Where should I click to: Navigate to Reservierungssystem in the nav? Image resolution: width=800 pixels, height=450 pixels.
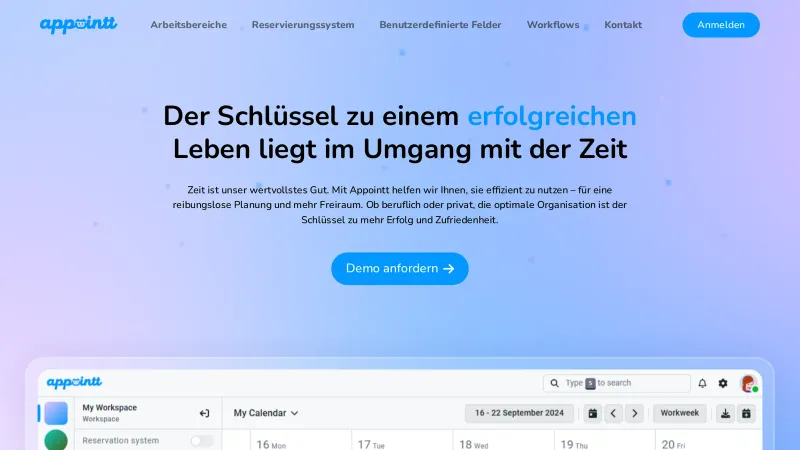303,25
